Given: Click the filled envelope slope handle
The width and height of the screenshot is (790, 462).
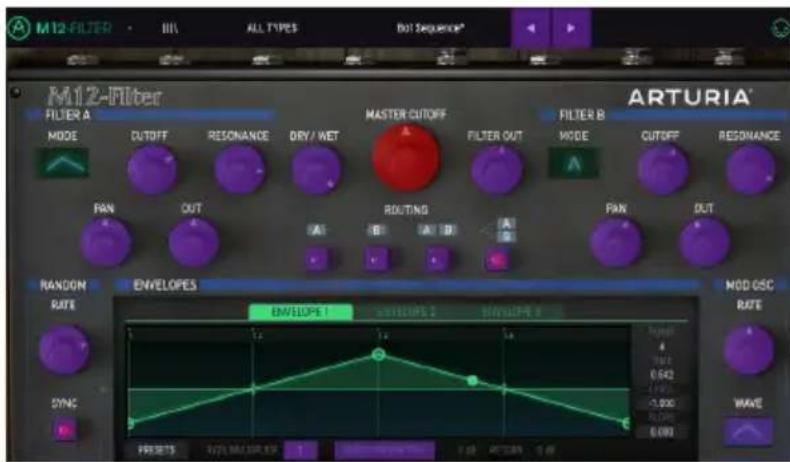Looking at the screenshot, I should click(x=472, y=381).
